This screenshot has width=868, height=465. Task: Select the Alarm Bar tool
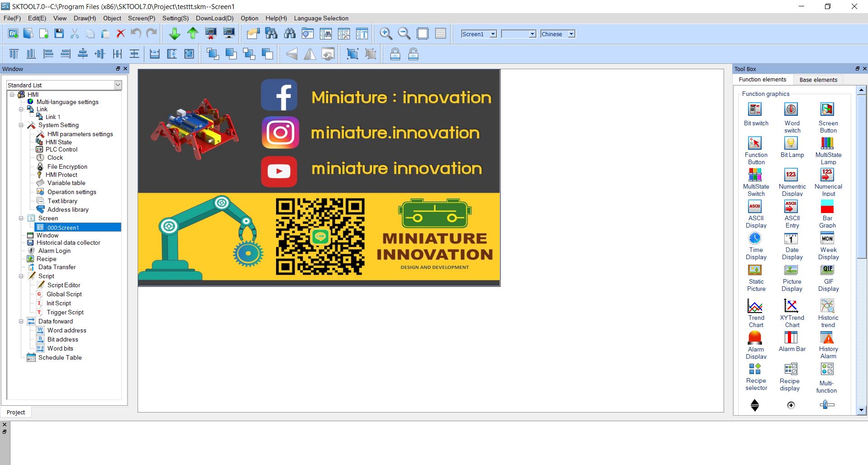792,341
